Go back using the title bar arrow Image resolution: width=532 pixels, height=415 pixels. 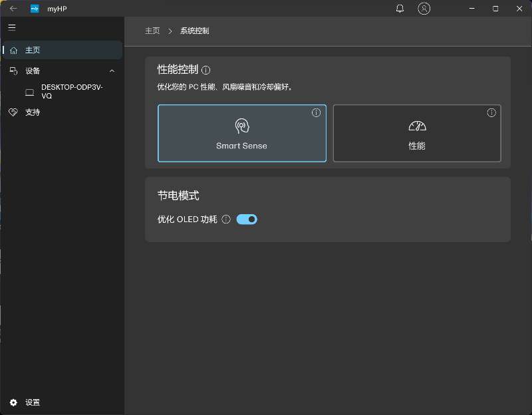13,9
